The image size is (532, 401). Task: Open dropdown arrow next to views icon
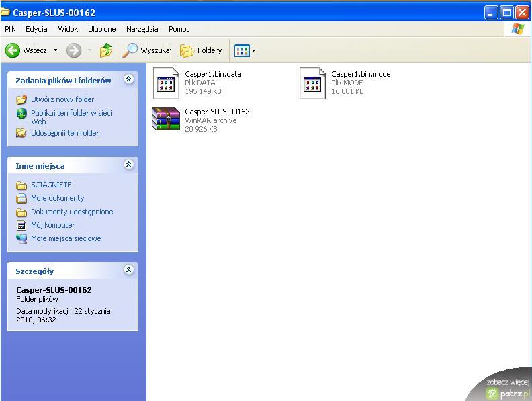pos(253,51)
